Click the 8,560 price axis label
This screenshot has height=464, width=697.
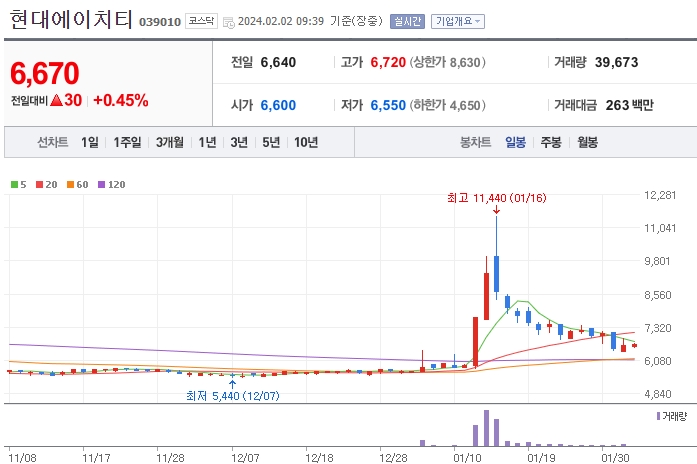point(658,295)
